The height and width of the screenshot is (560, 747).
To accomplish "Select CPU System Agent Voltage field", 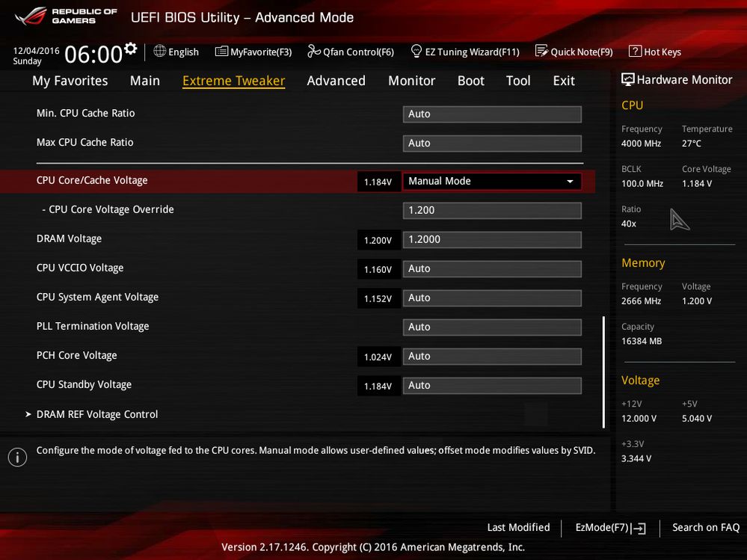I will pyautogui.click(x=492, y=298).
